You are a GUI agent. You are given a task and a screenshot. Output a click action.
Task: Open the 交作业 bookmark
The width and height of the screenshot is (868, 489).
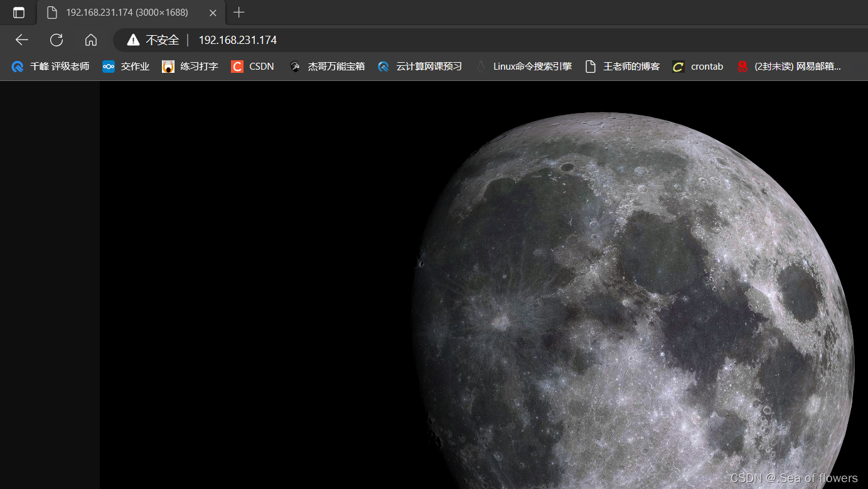126,67
